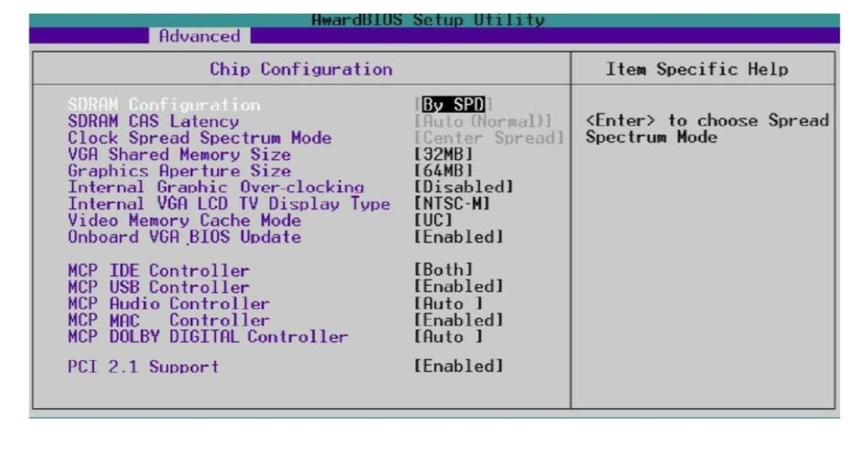The width and height of the screenshot is (868, 462).
Task: Select the VGA Shared Memory Size label
Action: click(179, 155)
